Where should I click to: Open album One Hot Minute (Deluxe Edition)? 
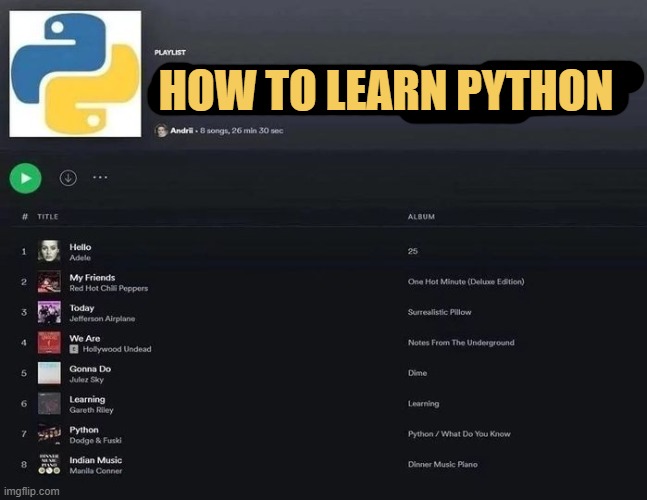(x=466, y=282)
